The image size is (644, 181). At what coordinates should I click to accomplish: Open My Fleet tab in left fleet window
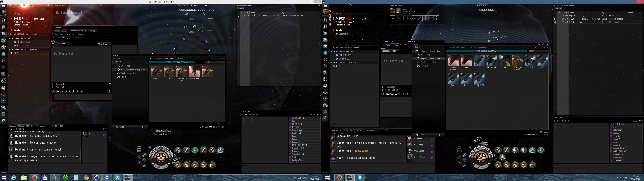[56, 38]
